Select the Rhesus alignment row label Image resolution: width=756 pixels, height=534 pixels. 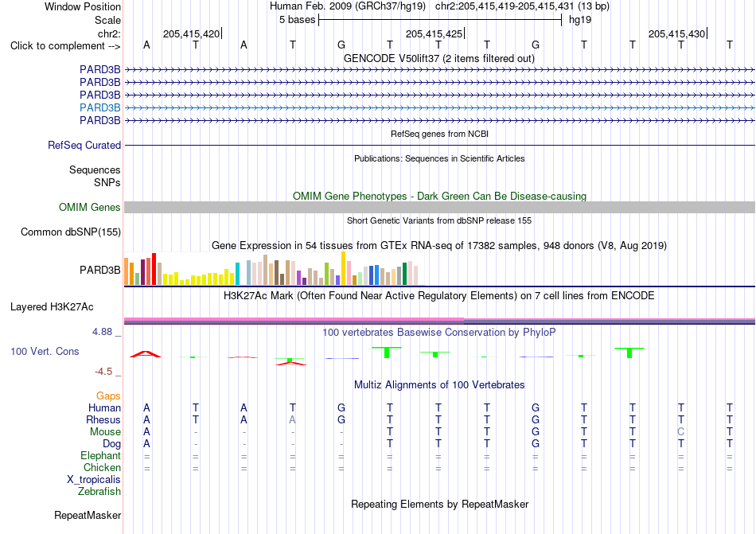(x=103, y=419)
